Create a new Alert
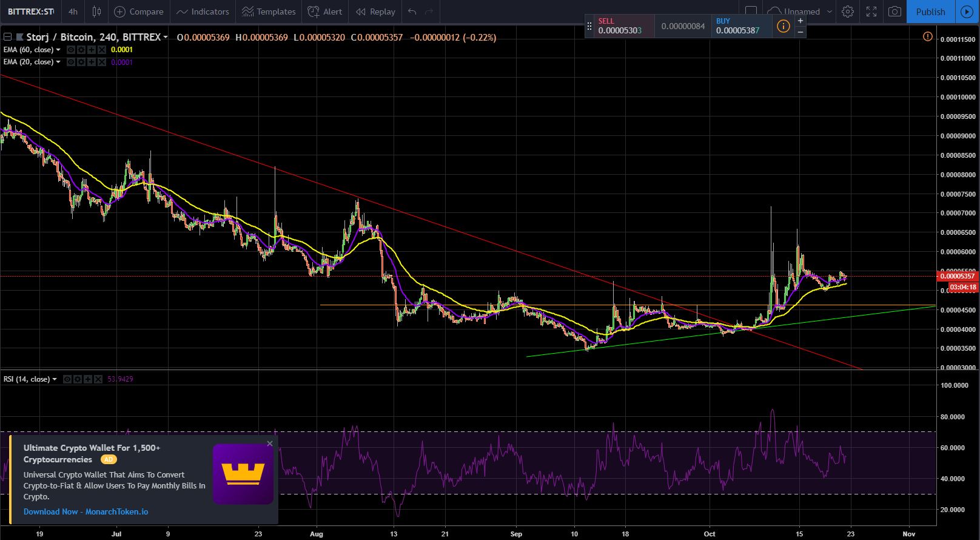The width and height of the screenshot is (980, 540). pos(325,12)
